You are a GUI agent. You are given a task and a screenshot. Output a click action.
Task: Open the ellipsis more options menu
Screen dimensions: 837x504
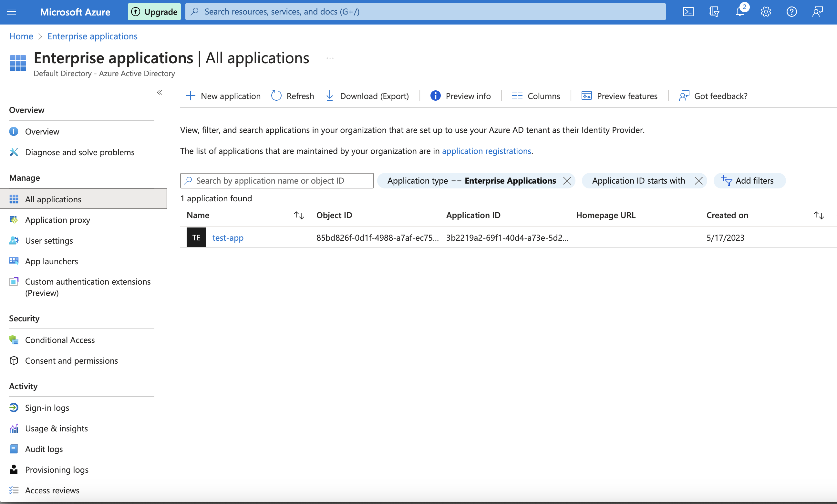pyautogui.click(x=330, y=58)
